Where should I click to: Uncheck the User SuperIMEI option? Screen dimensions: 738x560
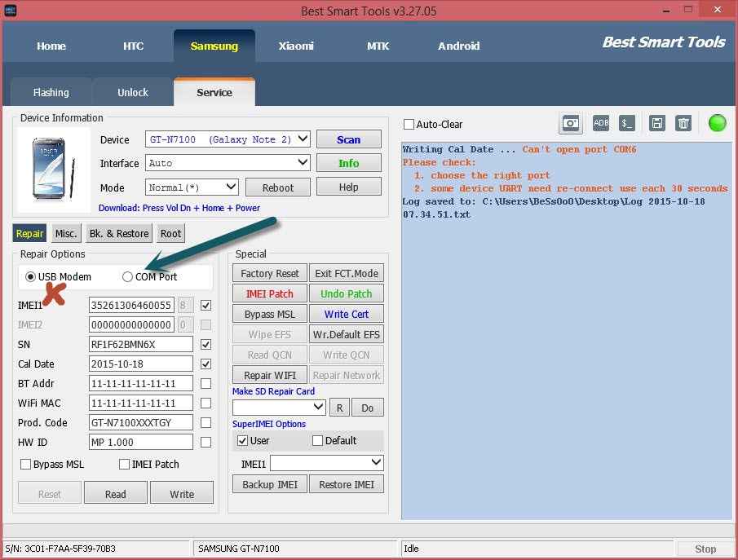[242, 440]
